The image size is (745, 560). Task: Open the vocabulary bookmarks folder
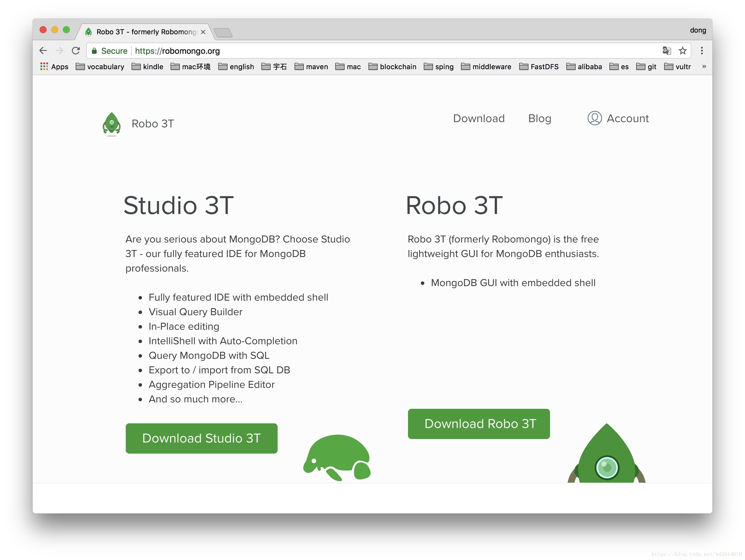pyautogui.click(x=100, y=67)
